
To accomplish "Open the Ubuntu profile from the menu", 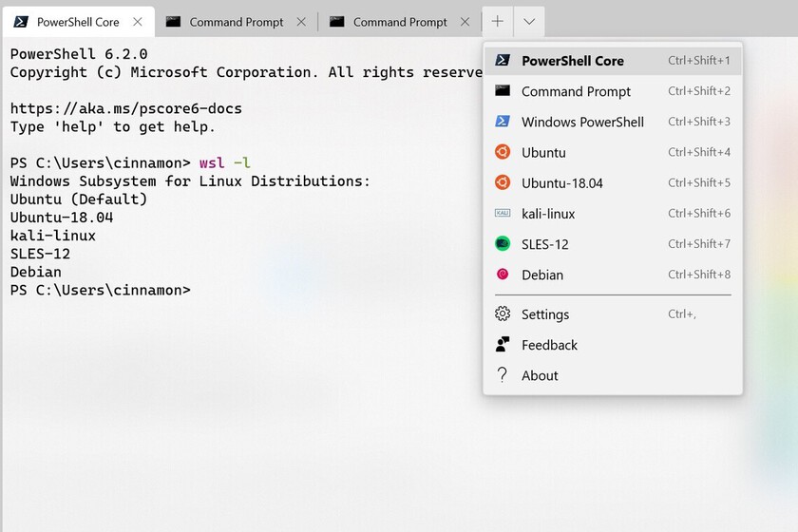I will 613,152.
